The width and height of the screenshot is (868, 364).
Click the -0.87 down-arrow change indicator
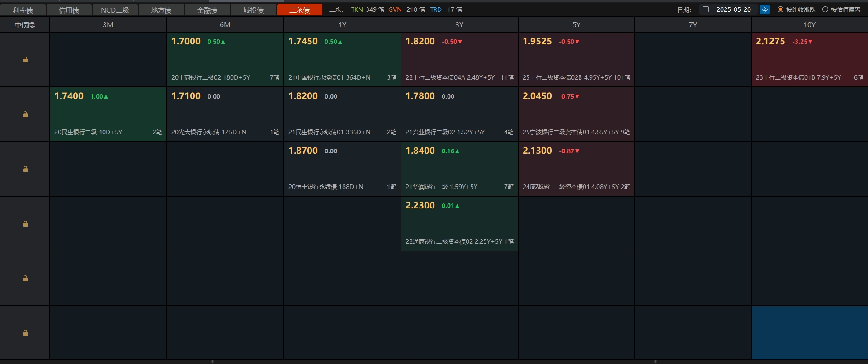coord(569,151)
